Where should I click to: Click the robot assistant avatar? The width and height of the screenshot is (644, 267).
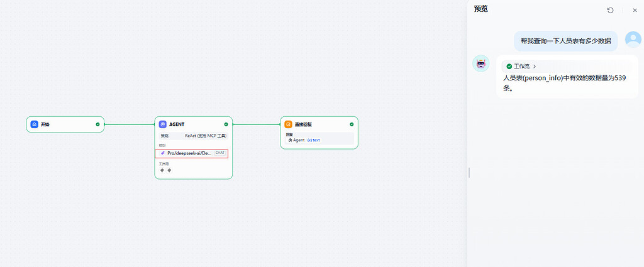click(481, 63)
